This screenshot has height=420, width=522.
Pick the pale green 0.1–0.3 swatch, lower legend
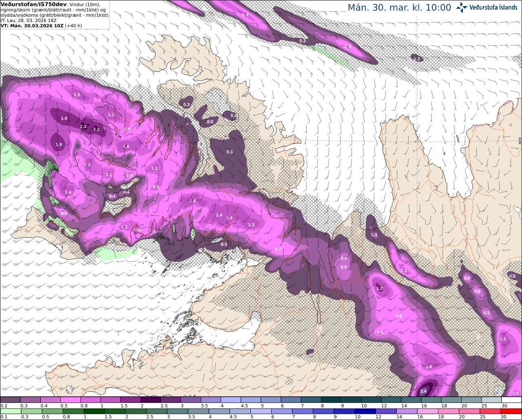(x=11, y=411)
